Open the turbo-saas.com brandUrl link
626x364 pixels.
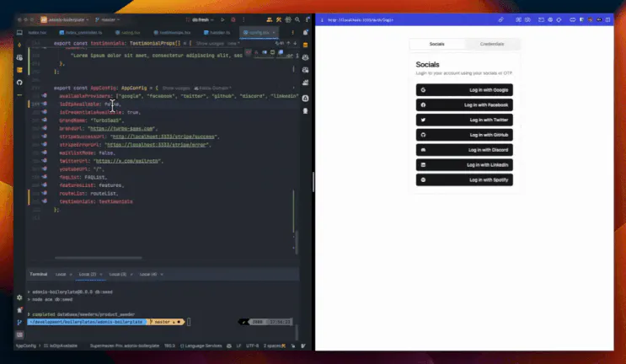pyautogui.click(x=122, y=129)
